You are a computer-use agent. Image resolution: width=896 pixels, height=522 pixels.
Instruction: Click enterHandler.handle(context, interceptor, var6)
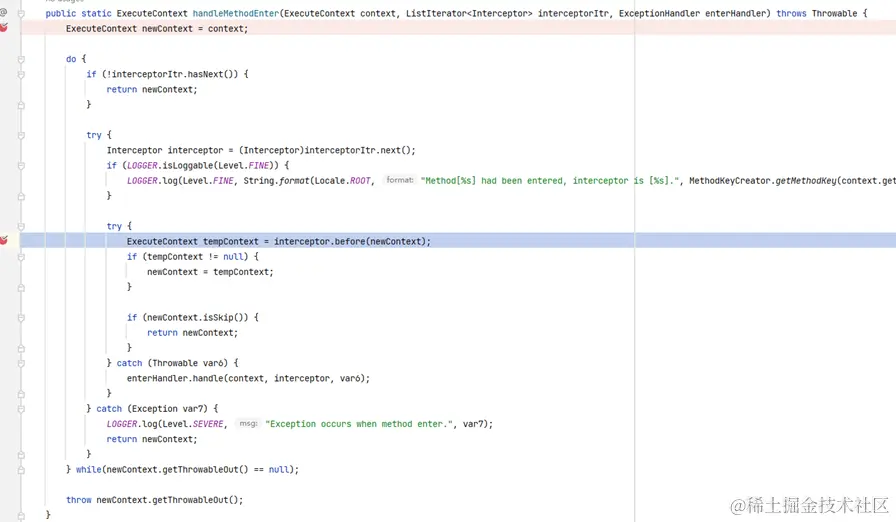[248, 378]
